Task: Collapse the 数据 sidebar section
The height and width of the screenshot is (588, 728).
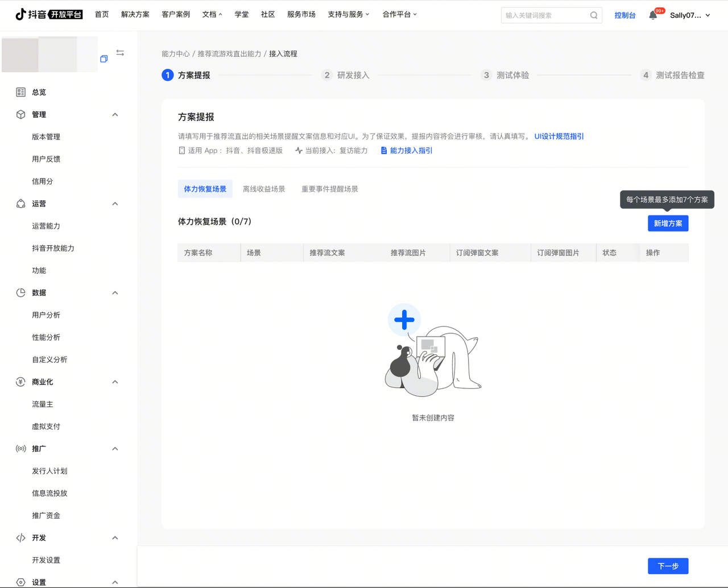Action: coord(115,293)
